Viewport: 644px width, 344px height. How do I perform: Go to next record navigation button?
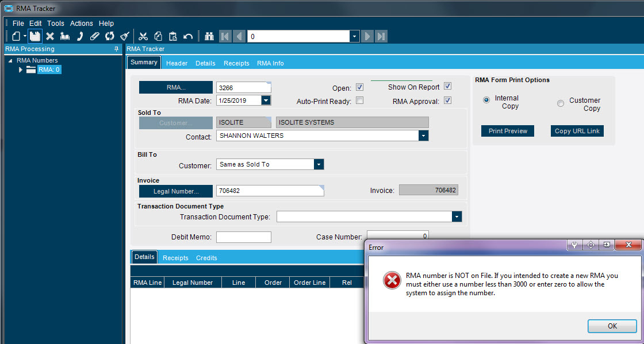pos(367,36)
